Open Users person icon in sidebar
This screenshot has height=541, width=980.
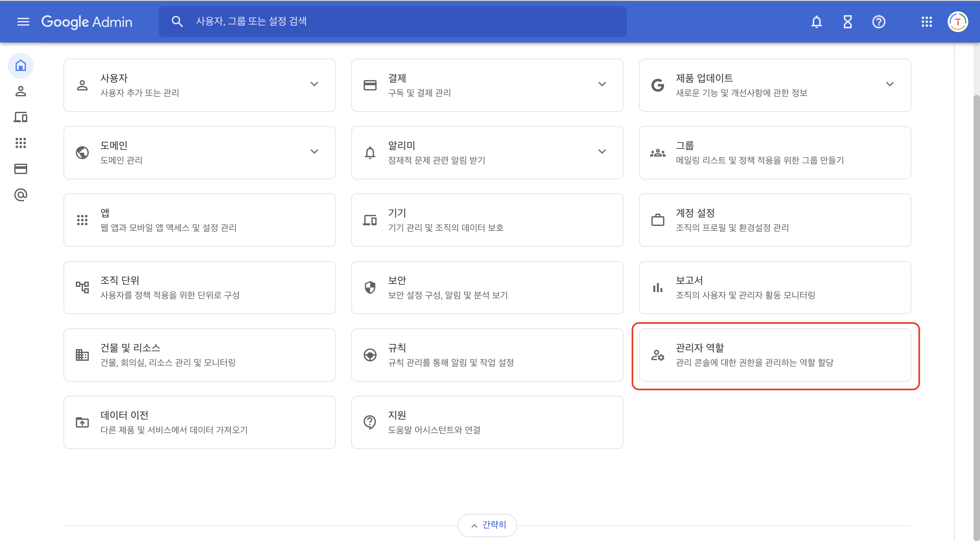(x=20, y=91)
